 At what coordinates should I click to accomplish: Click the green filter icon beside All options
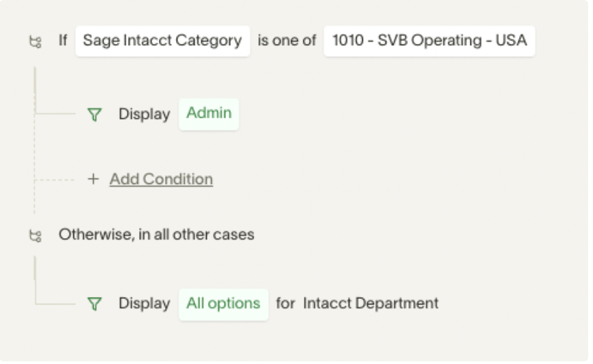click(94, 304)
